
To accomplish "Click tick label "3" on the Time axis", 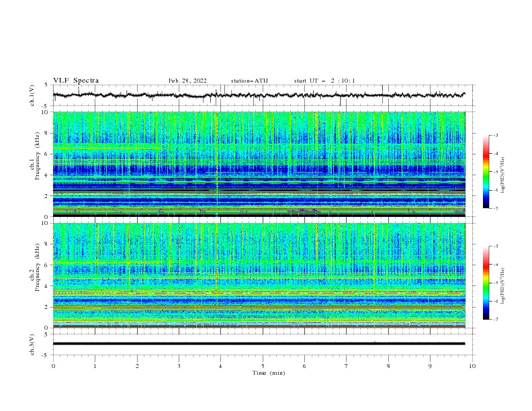I will (x=179, y=366).
